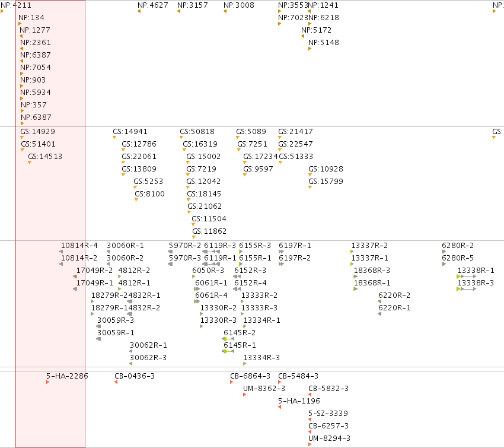Select the GS:16319 label
The image size is (504, 448).
[x=200, y=144]
